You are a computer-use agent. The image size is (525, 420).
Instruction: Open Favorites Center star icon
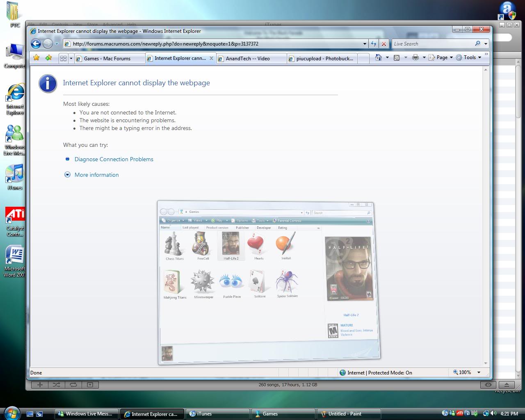[x=37, y=58]
